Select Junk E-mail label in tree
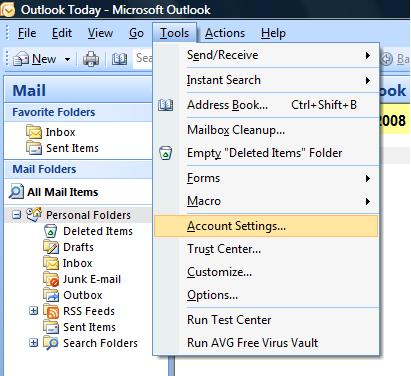This screenshot has width=411, height=376. coord(92,279)
